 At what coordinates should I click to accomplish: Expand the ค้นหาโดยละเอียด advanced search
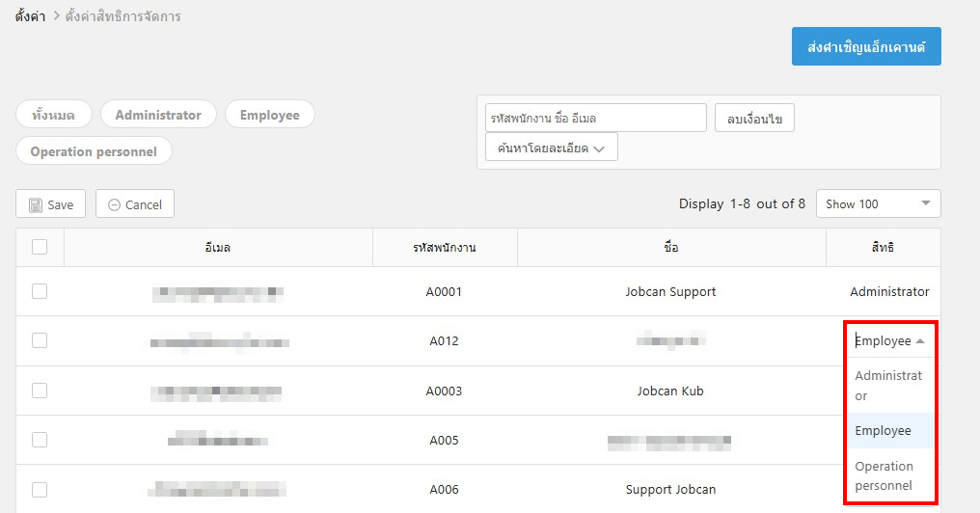551,148
